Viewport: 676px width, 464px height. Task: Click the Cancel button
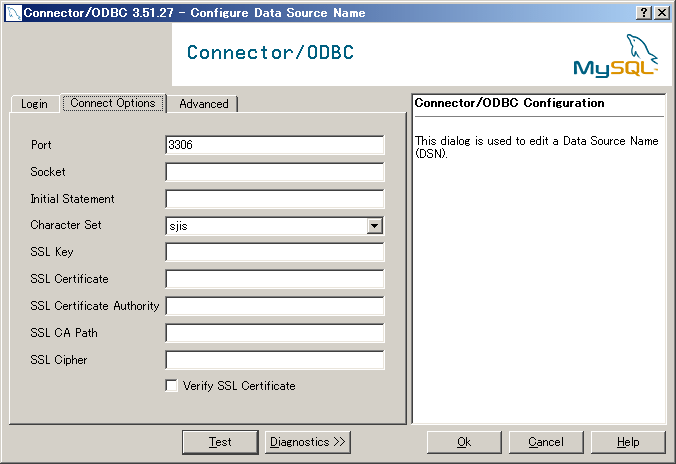[546, 442]
